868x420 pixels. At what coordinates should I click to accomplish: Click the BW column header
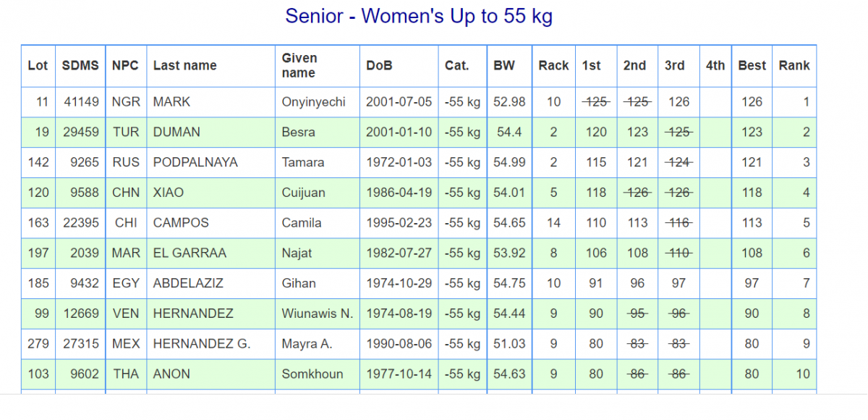click(x=504, y=65)
